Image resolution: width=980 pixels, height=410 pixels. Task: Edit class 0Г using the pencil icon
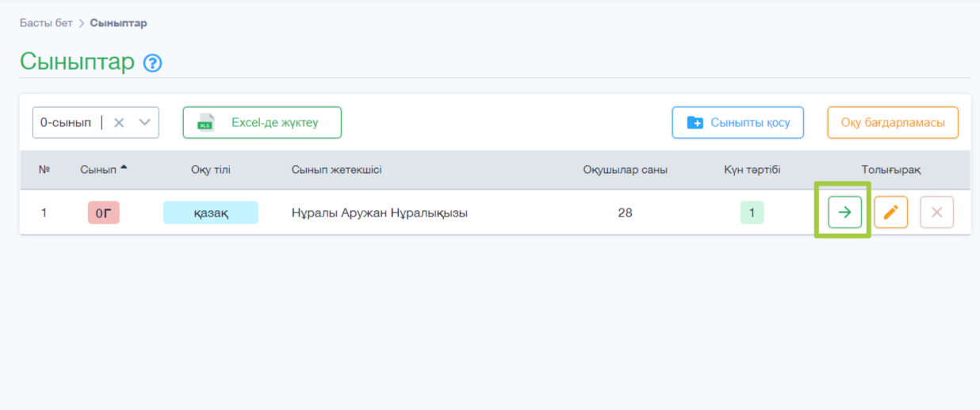[x=890, y=213]
